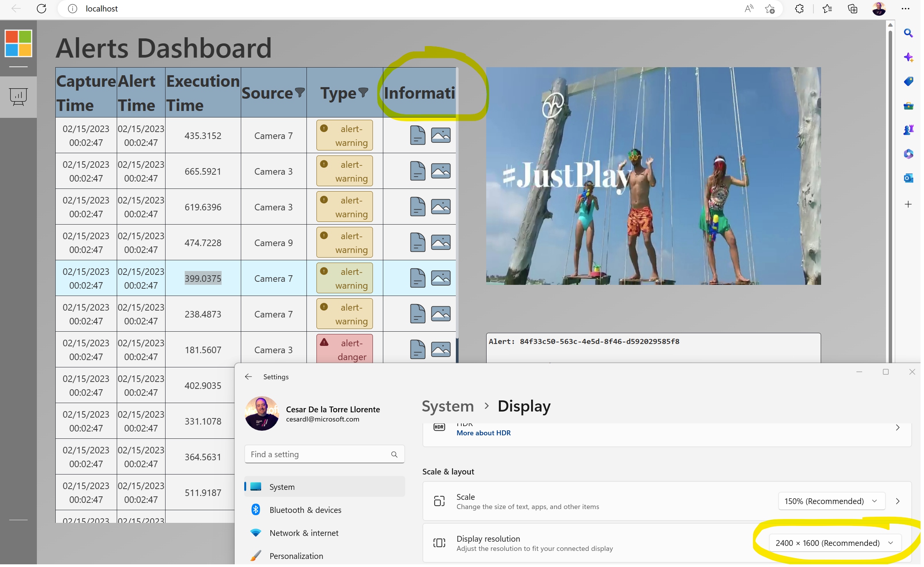924x567 pixels.
Task: Open the More about HDR link
Action: (x=483, y=433)
